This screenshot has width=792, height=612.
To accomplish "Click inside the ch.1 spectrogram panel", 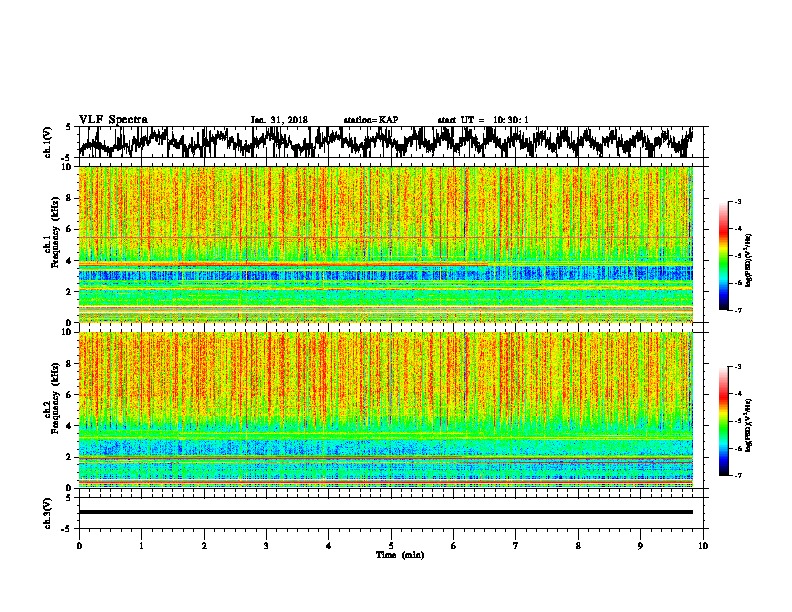I will pyautogui.click(x=386, y=244).
